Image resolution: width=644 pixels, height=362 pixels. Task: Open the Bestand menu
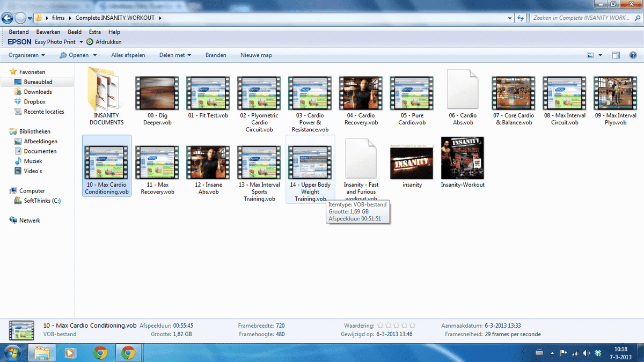coord(19,32)
